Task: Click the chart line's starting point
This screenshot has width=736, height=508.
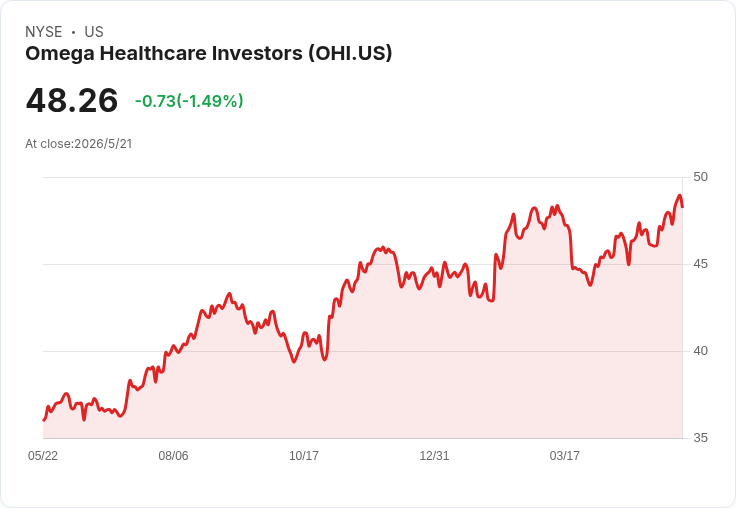Action: 44,420
